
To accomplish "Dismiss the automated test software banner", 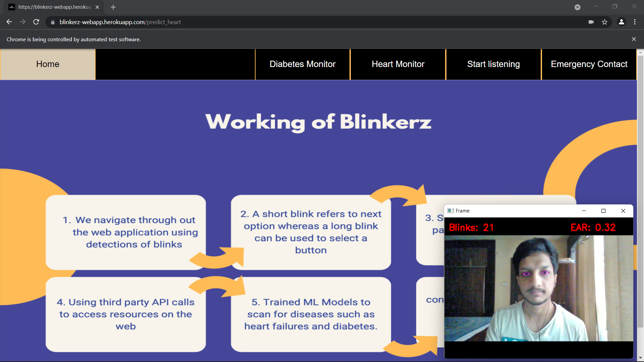I will point(634,39).
